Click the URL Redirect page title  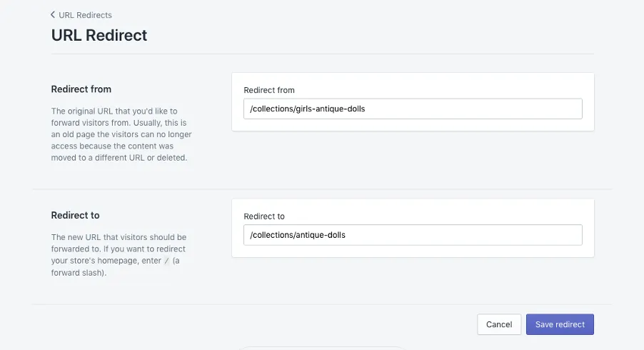coord(99,35)
